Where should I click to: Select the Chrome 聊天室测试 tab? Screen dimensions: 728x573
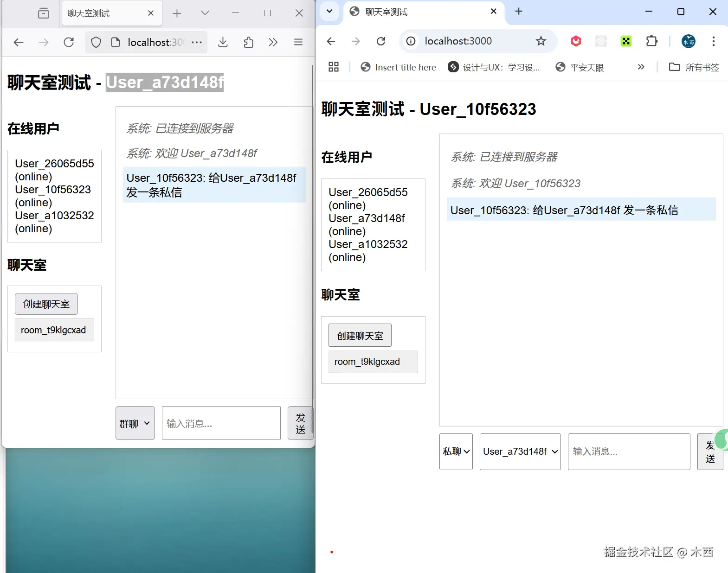coord(424,12)
